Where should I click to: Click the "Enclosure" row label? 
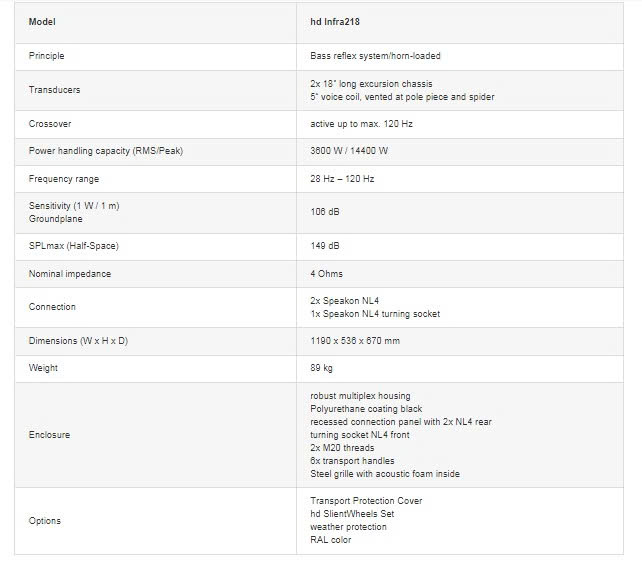50,435
